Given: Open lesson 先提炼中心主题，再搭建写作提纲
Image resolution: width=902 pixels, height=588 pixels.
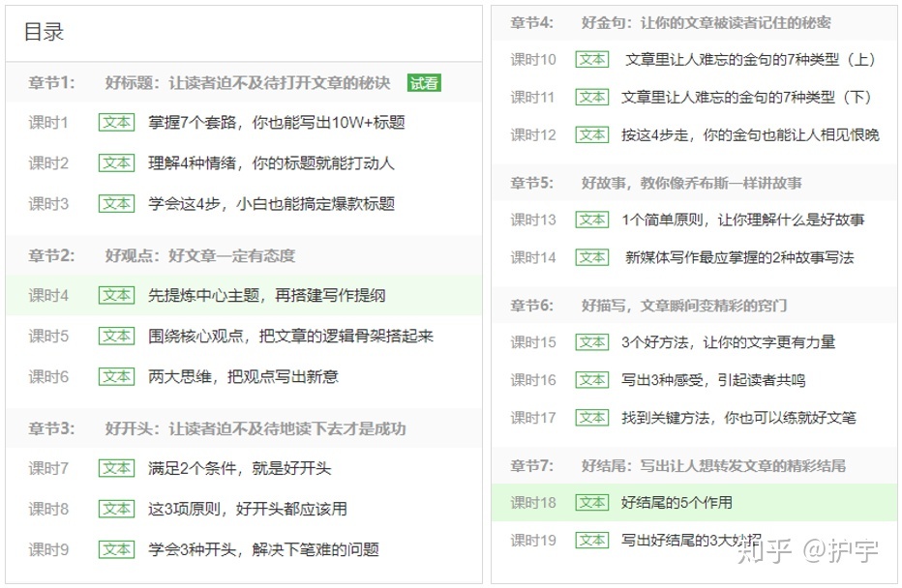Looking at the screenshot, I should (266, 295).
